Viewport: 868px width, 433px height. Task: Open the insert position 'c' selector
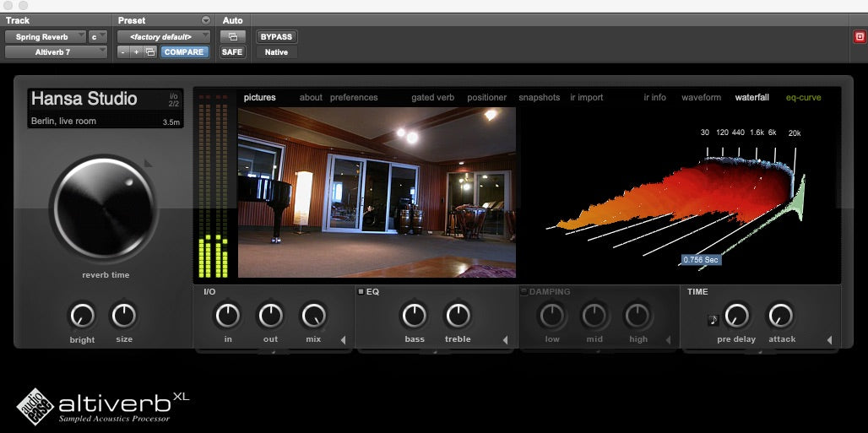[x=97, y=37]
